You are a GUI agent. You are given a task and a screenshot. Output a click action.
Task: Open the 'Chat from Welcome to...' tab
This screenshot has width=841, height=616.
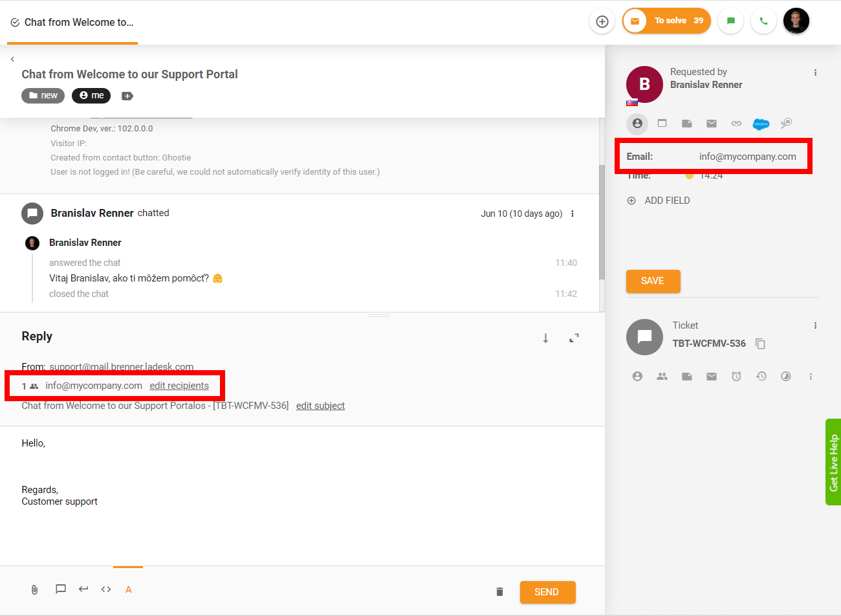pyautogui.click(x=72, y=23)
